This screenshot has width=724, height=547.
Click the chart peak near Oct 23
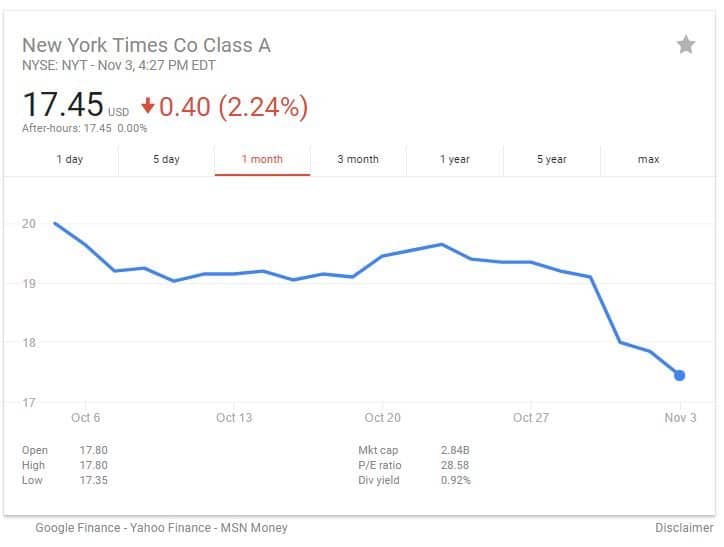[x=441, y=244]
